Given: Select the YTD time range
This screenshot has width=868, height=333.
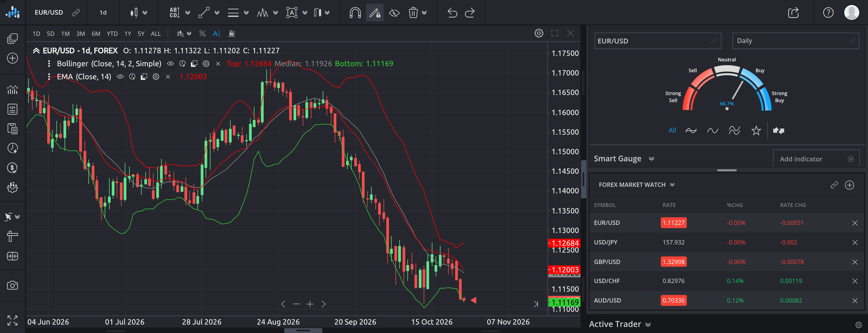Looking at the screenshot, I should coord(112,34).
